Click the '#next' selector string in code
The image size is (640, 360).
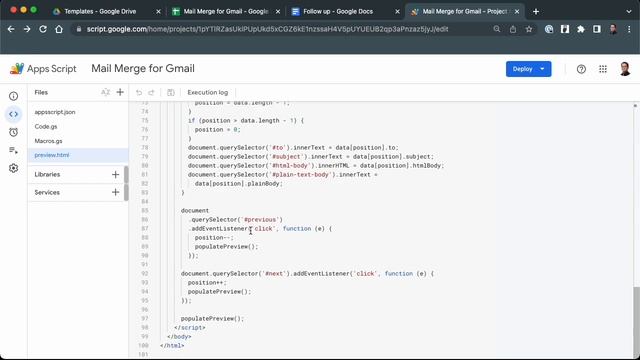(x=274, y=273)
